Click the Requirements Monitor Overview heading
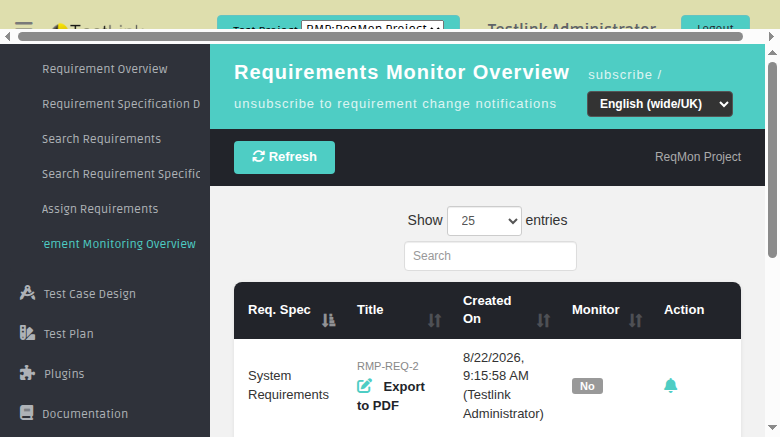Image resolution: width=780 pixels, height=437 pixels. click(402, 73)
